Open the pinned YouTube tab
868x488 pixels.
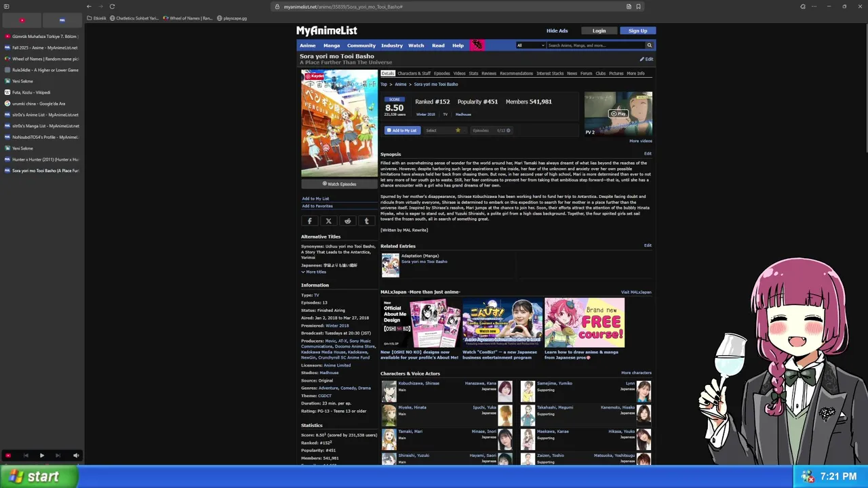(x=22, y=20)
